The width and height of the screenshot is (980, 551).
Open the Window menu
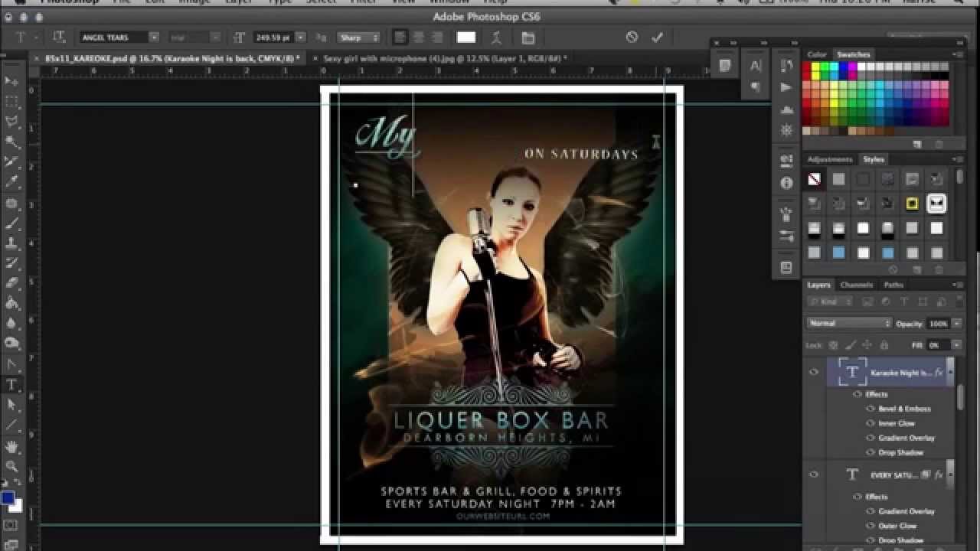(449, 2)
